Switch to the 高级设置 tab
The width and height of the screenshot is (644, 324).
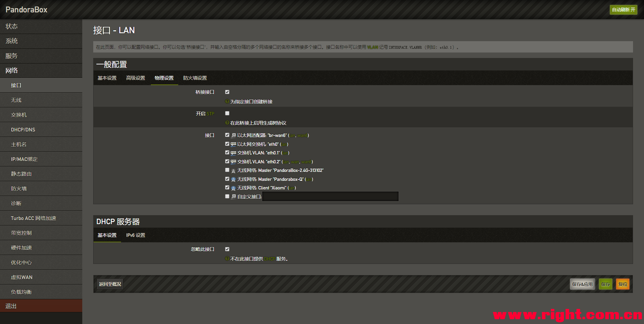pos(136,78)
